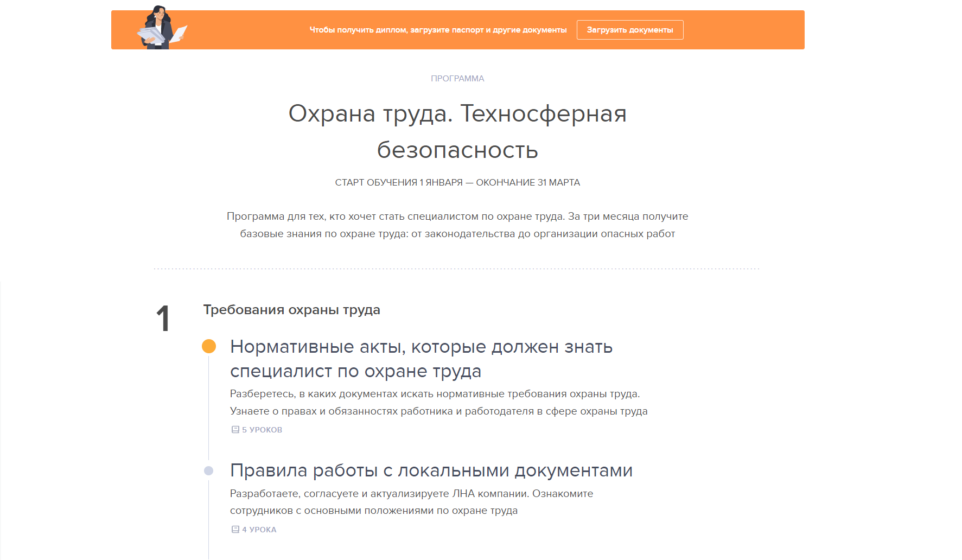Click the ПРОГРАММА label above the title
The height and width of the screenshot is (560, 962).
pos(457,79)
